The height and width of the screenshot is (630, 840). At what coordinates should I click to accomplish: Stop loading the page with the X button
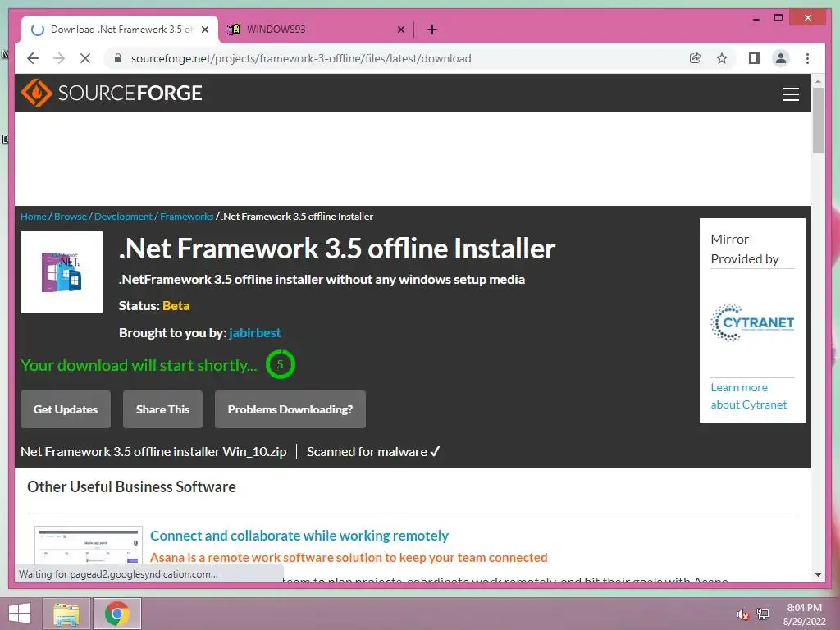pyautogui.click(x=85, y=58)
